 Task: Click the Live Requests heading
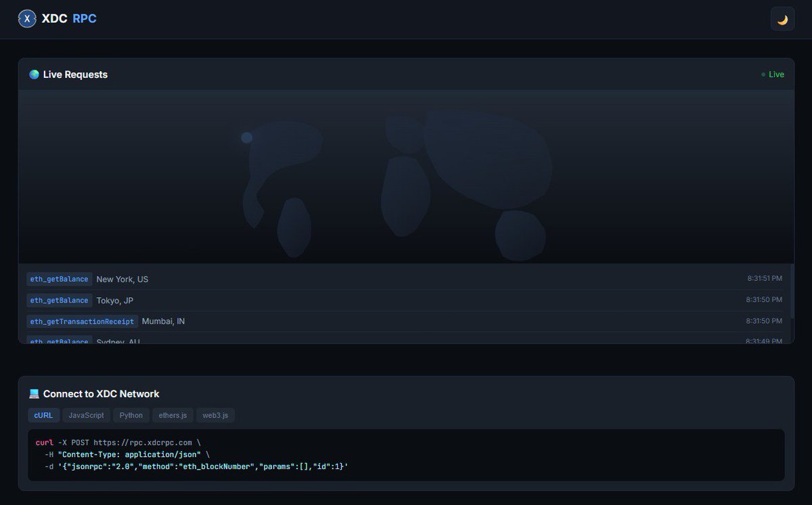tap(75, 74)
